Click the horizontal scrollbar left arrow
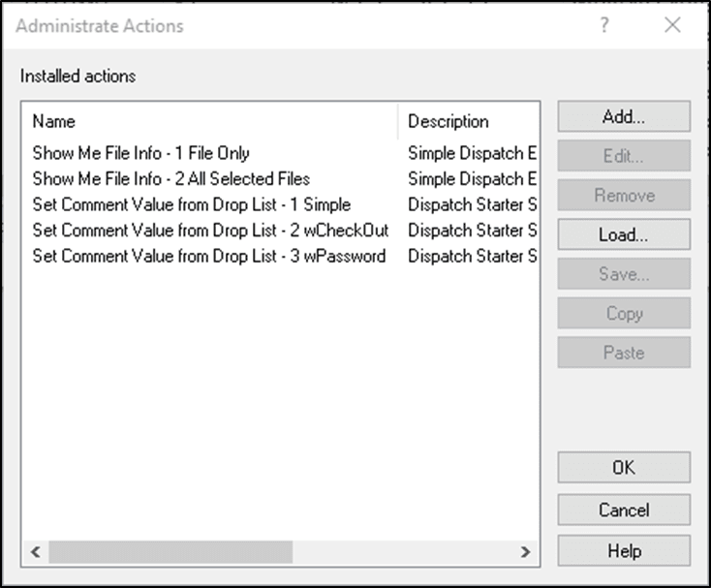Image resolution: width=711 pixels, height=588 pixels. (36, 552)
